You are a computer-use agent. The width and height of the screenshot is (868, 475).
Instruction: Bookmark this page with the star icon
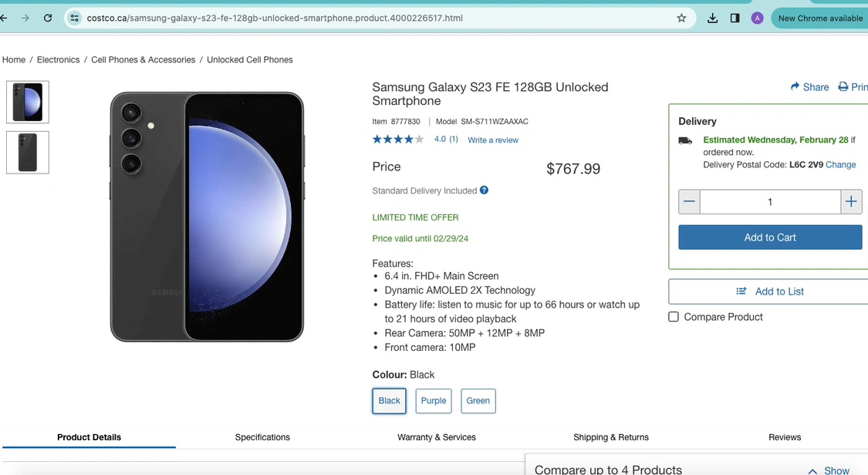coord(681,18)
